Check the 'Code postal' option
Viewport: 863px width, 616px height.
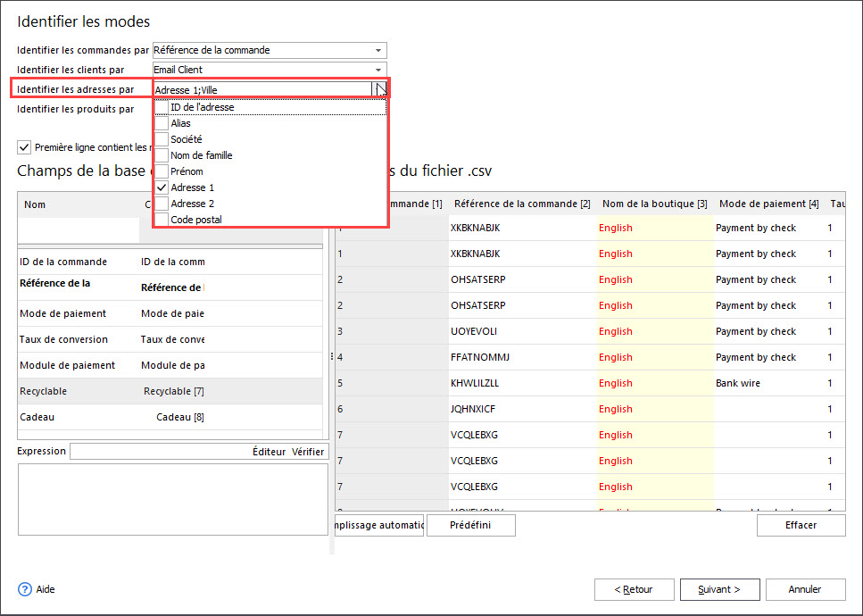[x=162, y=220]
